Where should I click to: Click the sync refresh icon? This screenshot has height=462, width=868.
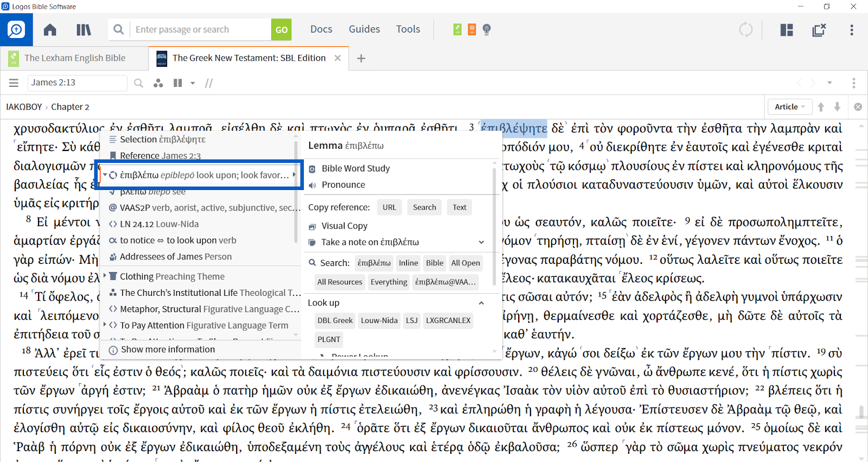[746, 30]
